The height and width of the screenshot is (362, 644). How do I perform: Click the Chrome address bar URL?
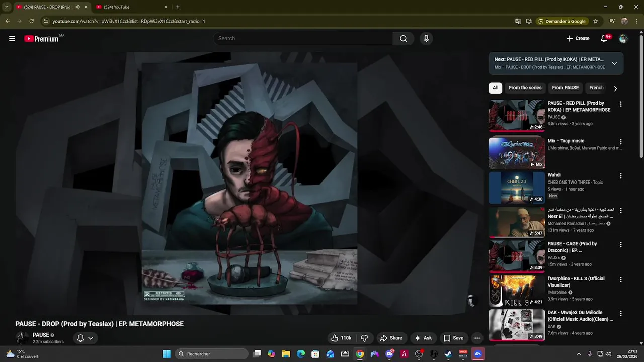(128, 21)
